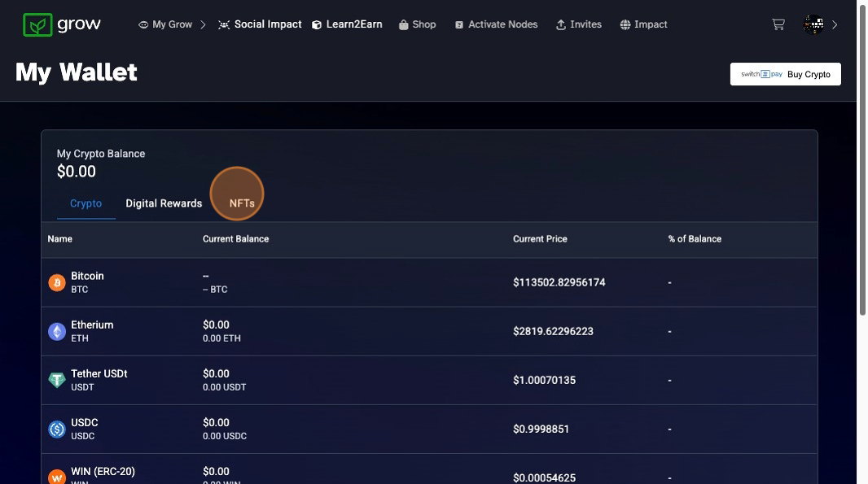Click USDC price $0.9998851
The height and width of the screenshot is (484, 868).
(541, 429)
